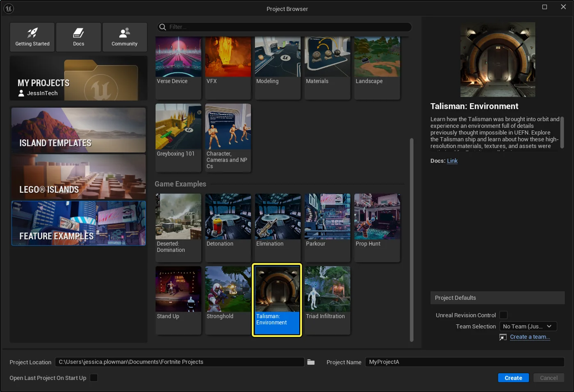Click the Talisman preview image
This screenshot has width=574, height=392.
[x=498, y=59]
